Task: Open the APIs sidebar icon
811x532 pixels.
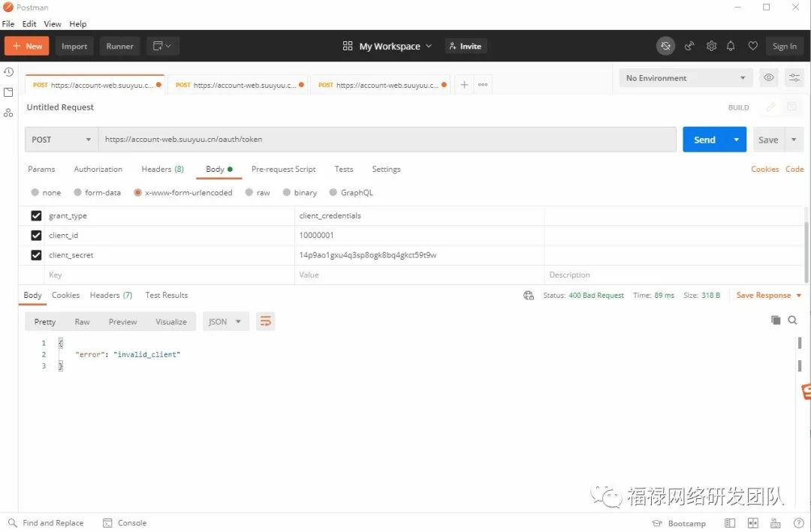Action: (8, 113)
